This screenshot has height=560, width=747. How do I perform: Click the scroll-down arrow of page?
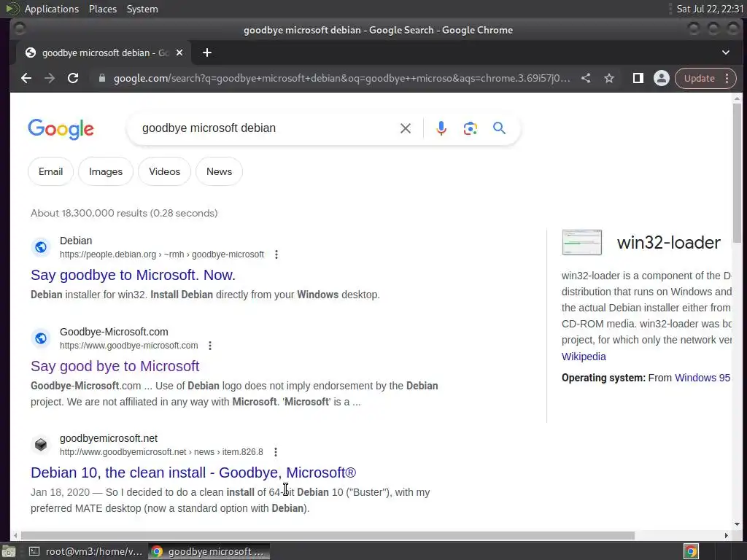[x=737, y=524]
